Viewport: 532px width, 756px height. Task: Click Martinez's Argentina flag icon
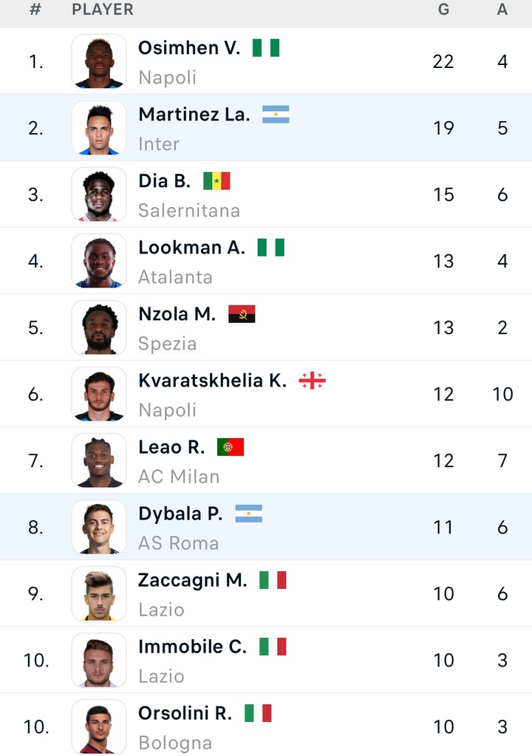(x=276, y=115)
